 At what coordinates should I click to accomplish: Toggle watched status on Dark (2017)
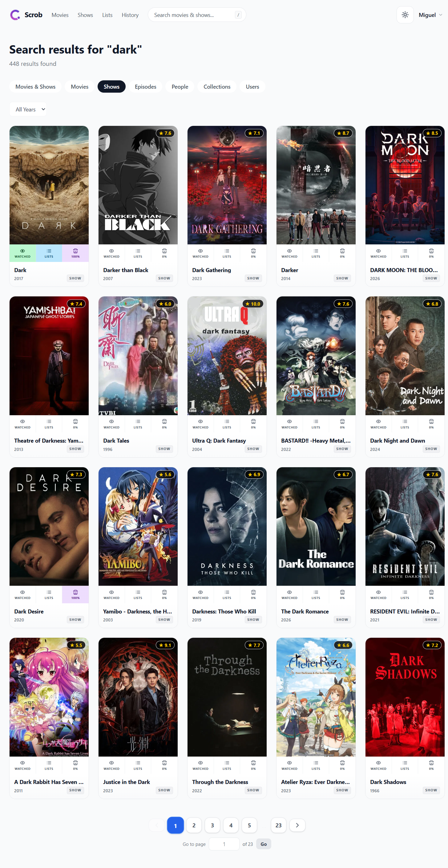(x=22, y=253)
